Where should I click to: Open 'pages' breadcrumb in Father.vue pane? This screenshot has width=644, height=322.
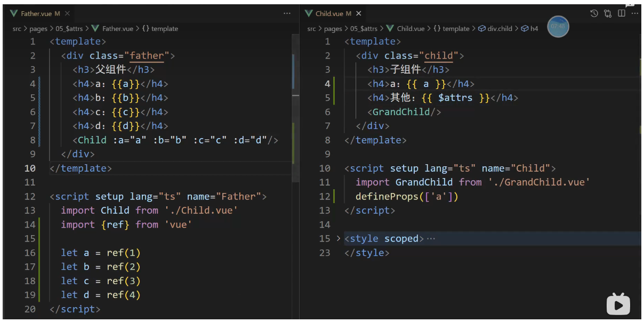point(38,29)
